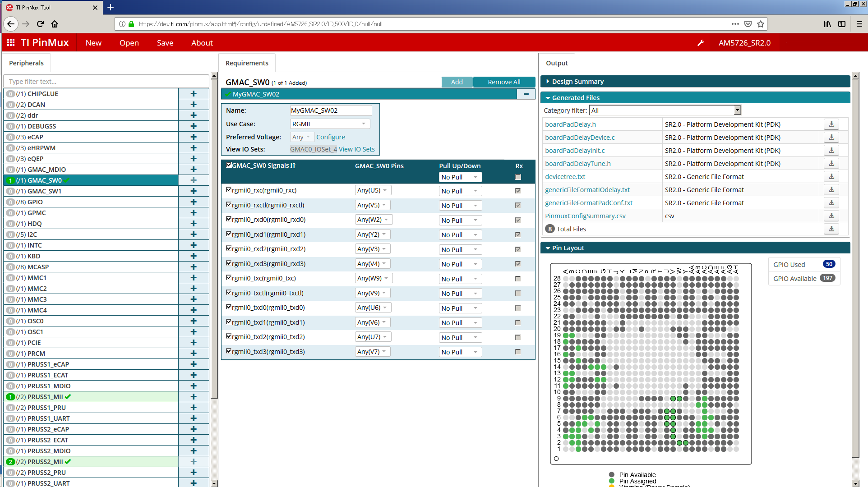This screenshot has height=487, width=868.
Task: Toggle the header Rx checkbox
Action: point(518,177)
